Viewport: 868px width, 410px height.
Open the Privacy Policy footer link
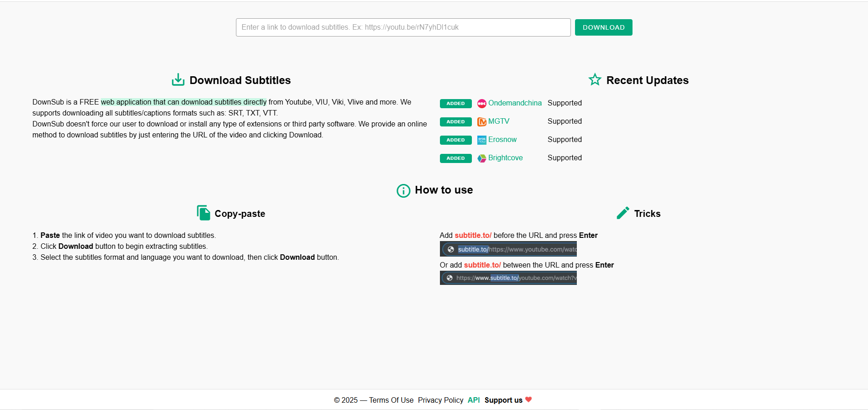point(440,400)
